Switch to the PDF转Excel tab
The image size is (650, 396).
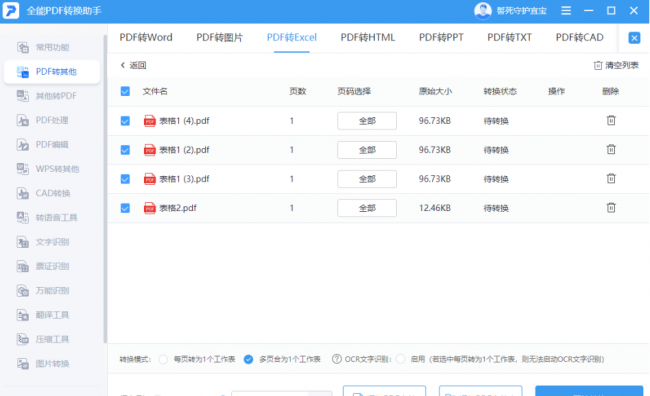[292, 38]
